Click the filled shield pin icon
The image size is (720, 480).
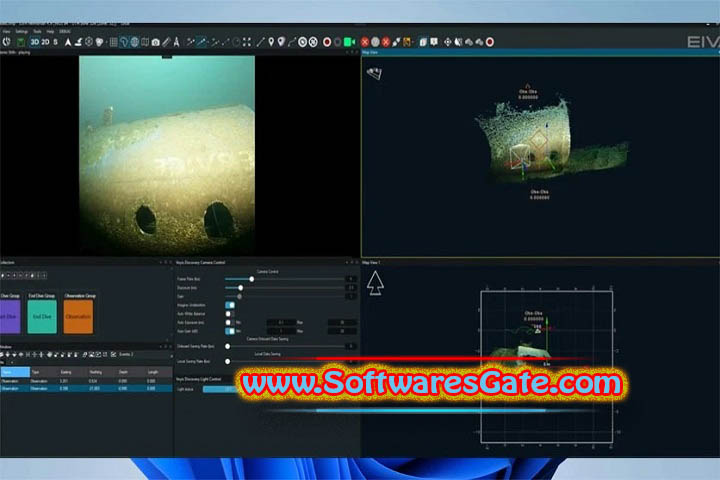(x=281, y=42)
